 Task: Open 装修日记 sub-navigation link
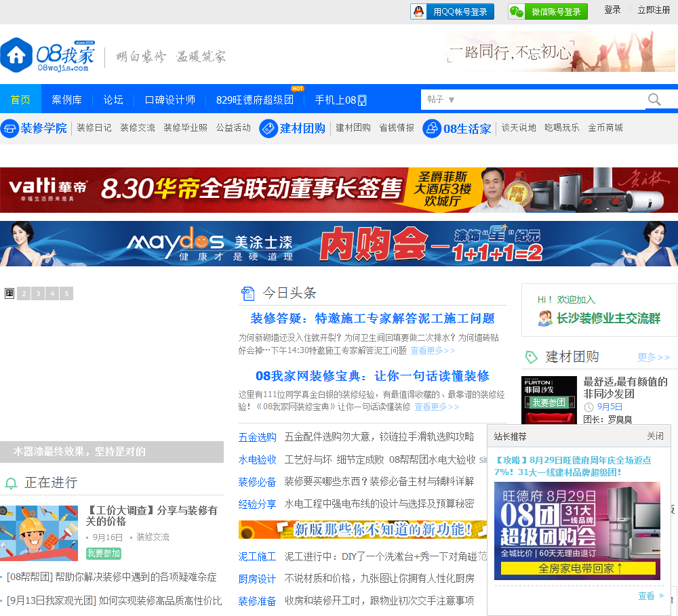click(94, 127)
